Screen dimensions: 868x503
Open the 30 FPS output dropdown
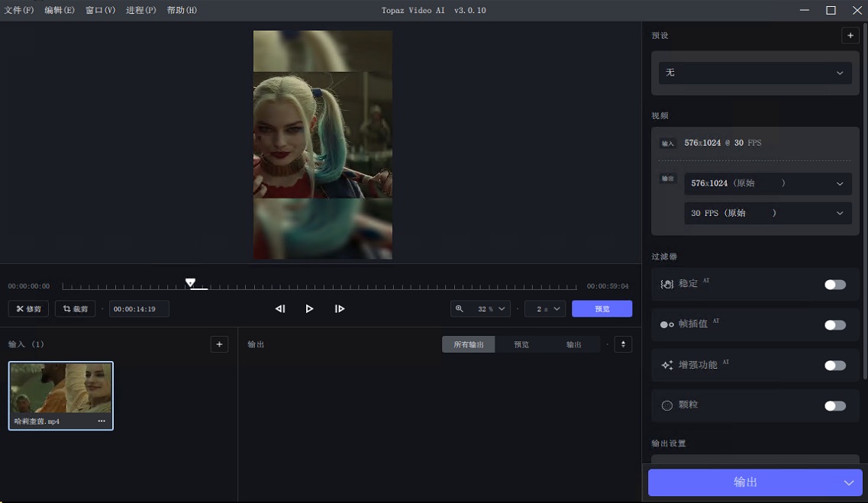767,213
